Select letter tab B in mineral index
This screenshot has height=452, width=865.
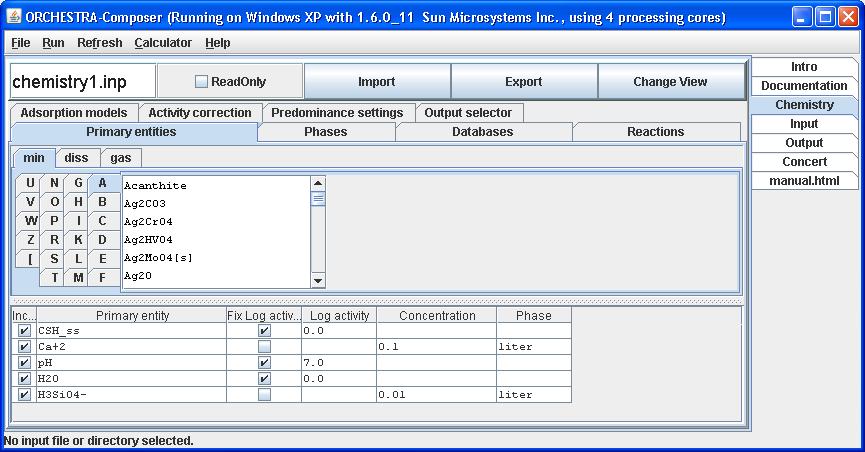point(103,202)
